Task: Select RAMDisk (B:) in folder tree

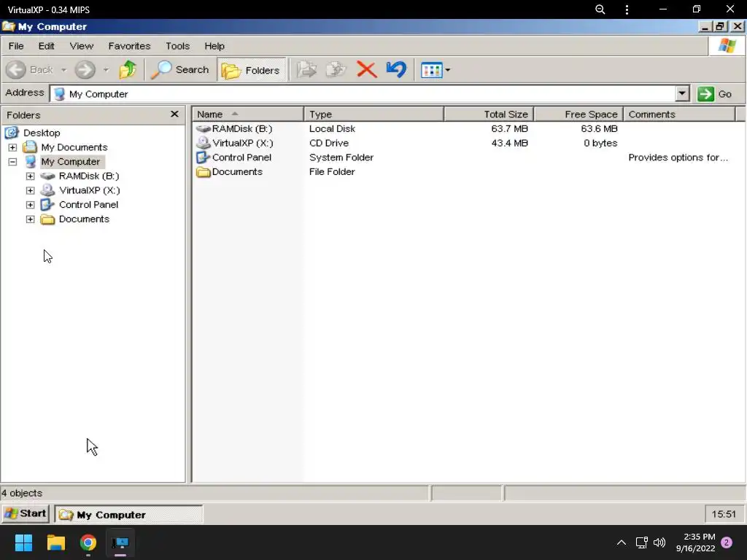Action: pos(88,176)
